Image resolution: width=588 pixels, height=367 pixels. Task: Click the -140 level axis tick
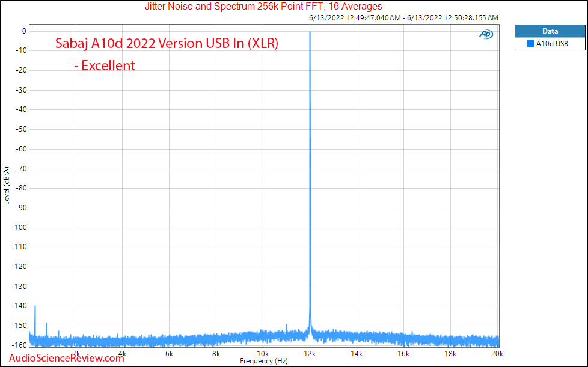point(19,306)
